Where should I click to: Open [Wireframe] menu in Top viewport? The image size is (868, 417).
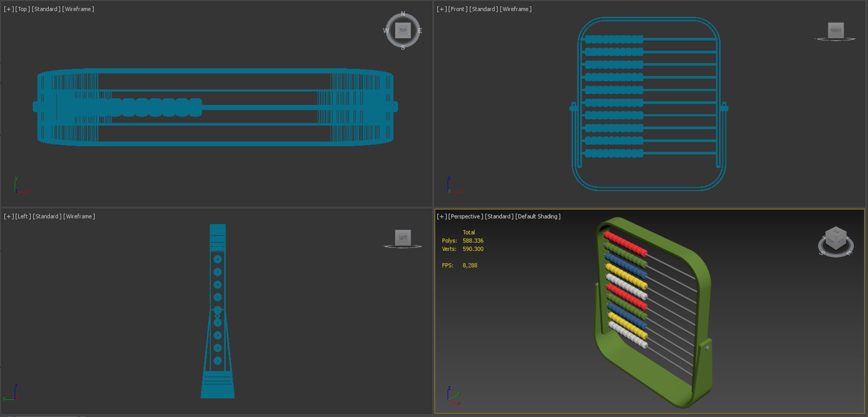pos(78,9)
